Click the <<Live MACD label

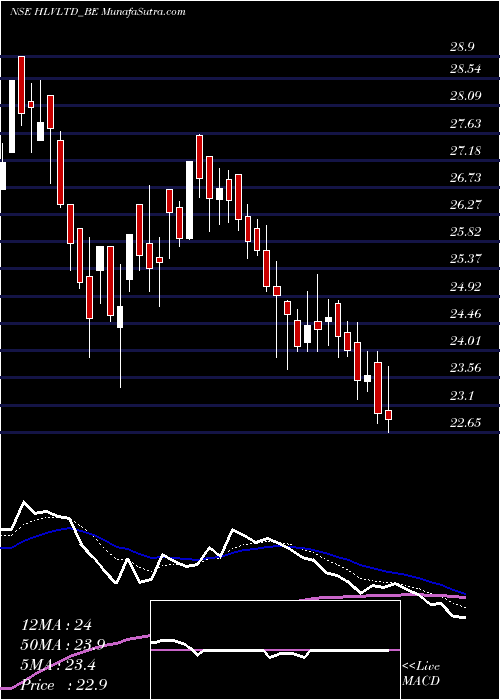421,674
